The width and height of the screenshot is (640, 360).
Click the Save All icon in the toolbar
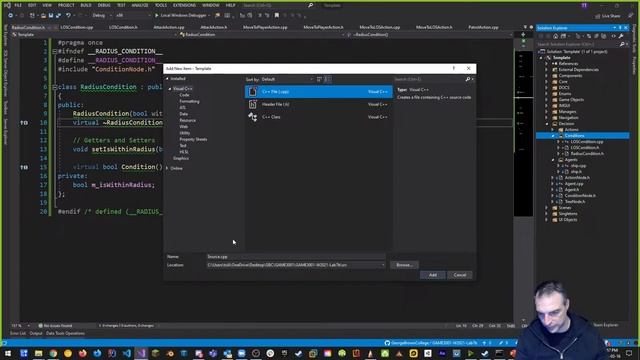click(58, 16)
